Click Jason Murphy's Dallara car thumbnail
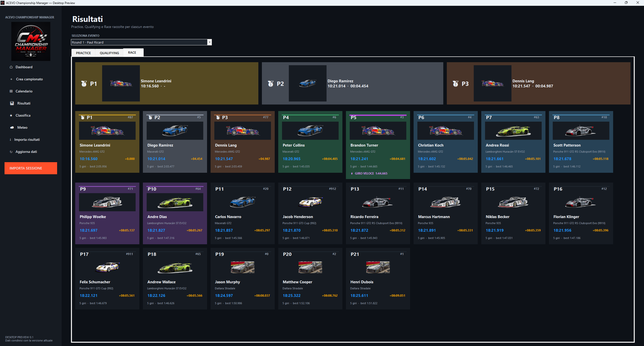The width and height of the screenshot is (644, 346). (x=243, y=267)
